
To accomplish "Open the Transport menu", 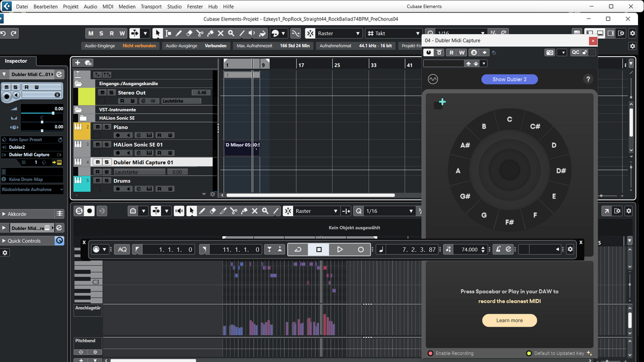I will pos(151,7).
